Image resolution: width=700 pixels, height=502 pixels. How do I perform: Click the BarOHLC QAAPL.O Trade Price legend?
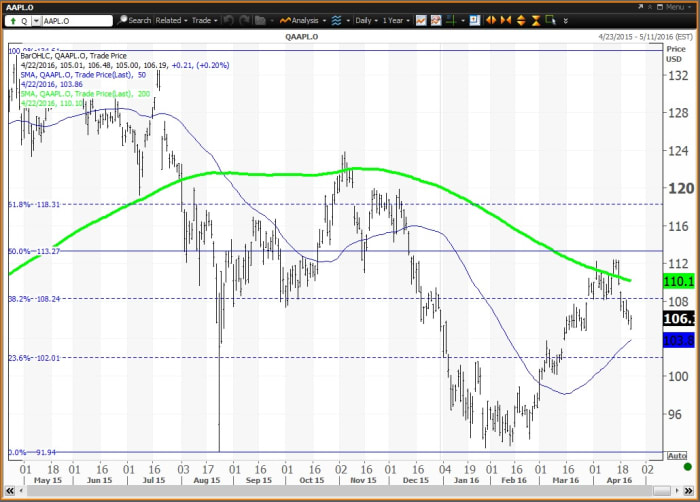74,56
